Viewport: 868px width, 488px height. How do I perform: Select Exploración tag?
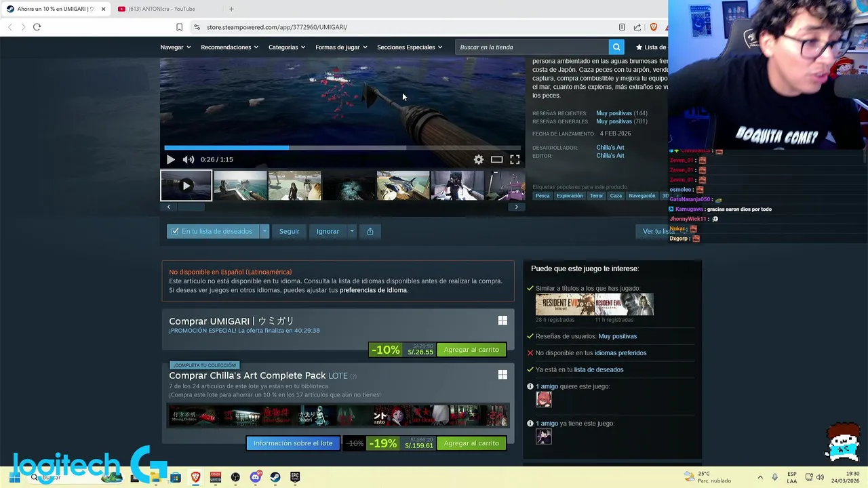(570, 196)
